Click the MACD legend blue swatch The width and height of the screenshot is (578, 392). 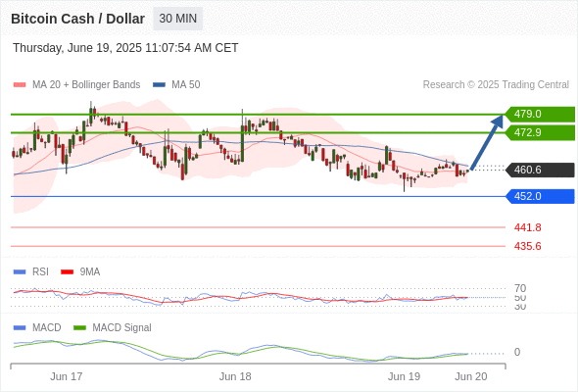[20, 328]
